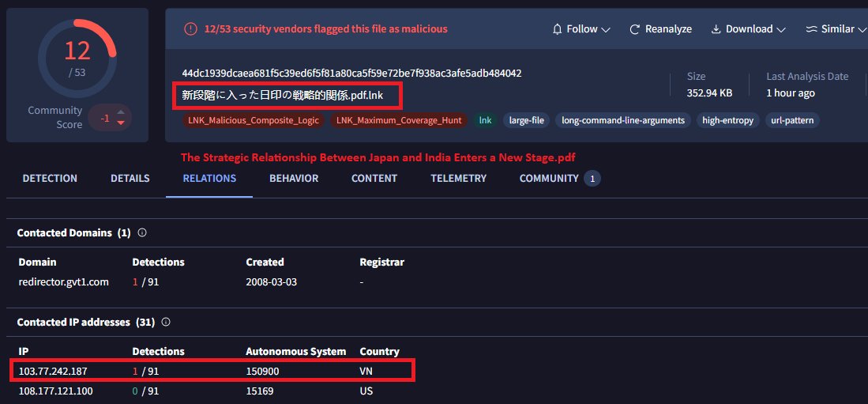Screen dimensions: 868x404
Task: Click the LNK_Maximum_Coverage_Hunt tag
Action: tap(399, 120)
